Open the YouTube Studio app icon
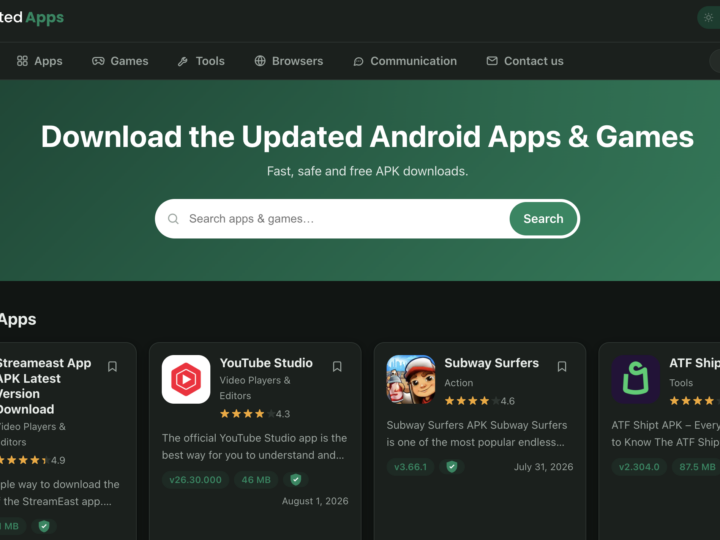The image size is (720, 540). [186, 379]
